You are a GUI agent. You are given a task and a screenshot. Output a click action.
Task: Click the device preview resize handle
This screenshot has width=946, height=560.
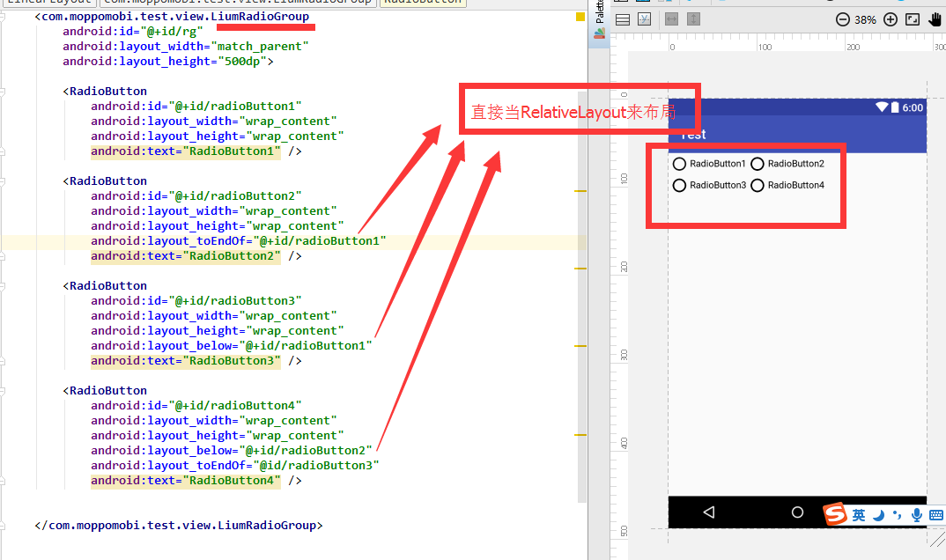click(x=937, y=538)
